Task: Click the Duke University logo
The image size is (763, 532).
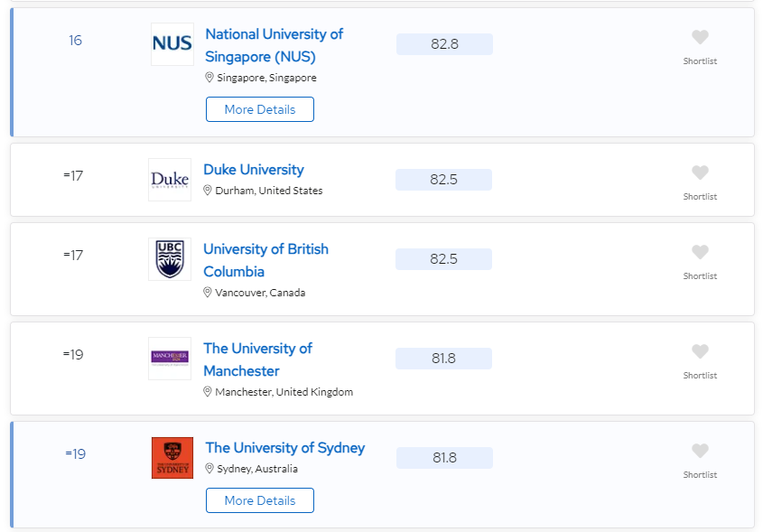Action: point(170,180)
